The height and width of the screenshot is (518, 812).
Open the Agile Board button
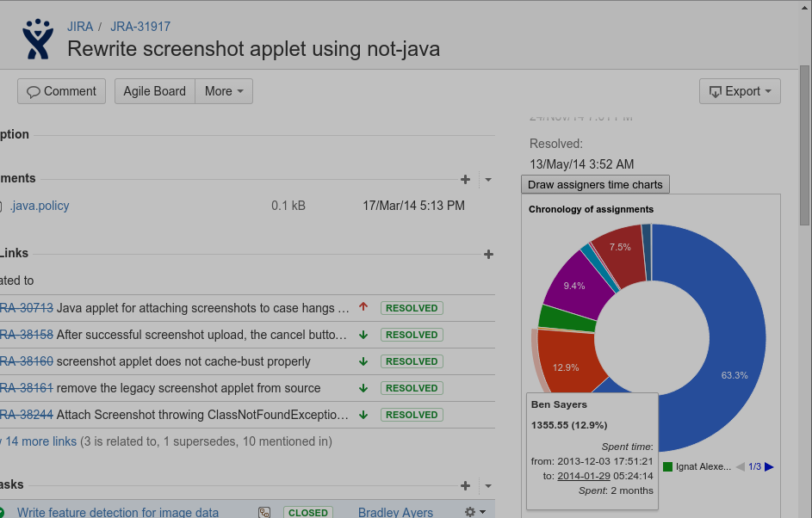155,91
